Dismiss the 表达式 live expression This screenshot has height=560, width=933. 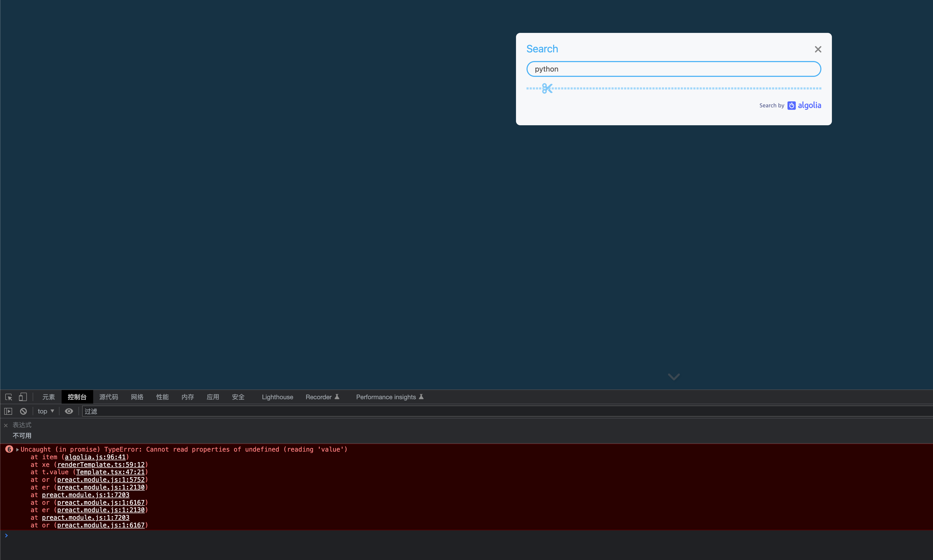6,424
